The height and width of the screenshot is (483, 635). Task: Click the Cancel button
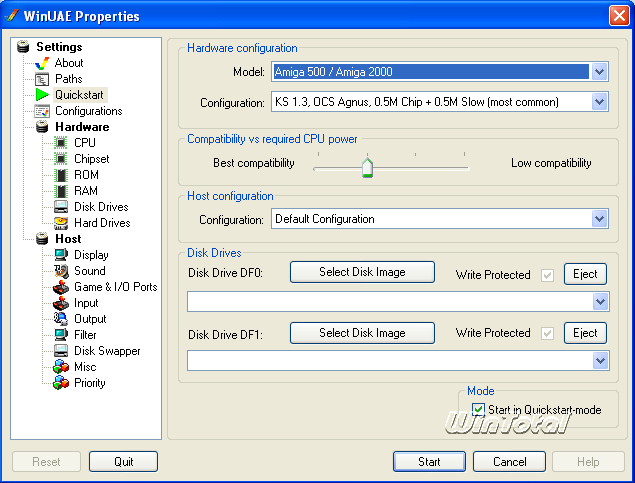tap(509, 462)
